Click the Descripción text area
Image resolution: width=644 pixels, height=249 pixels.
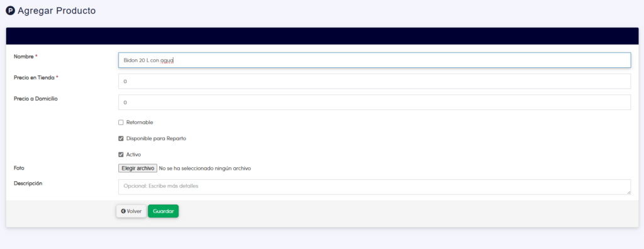click(374, 187)
